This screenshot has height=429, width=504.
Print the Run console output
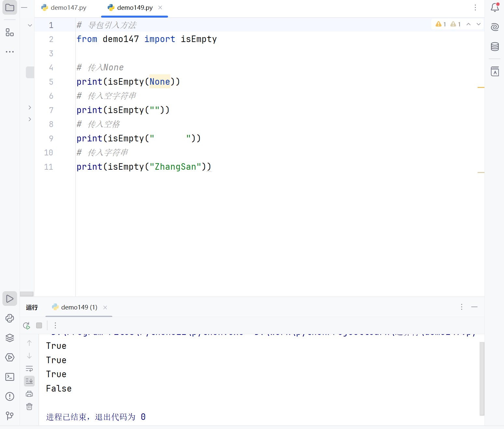point(29,394)
